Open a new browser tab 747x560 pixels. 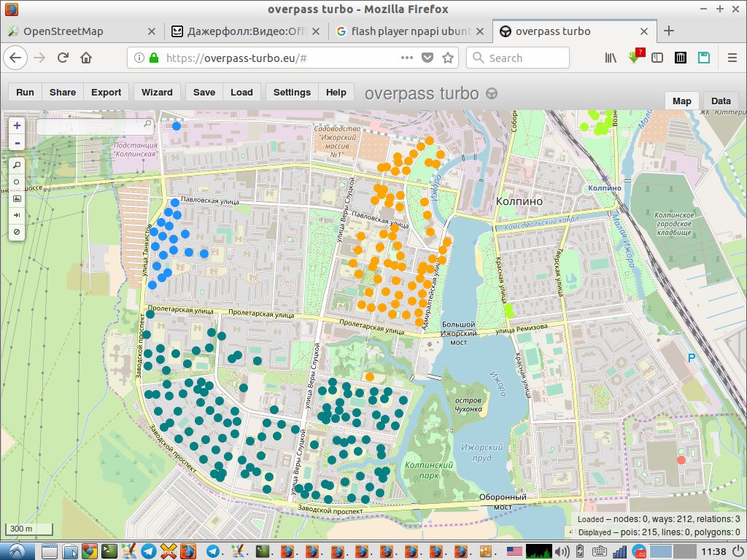pos(669,31)
